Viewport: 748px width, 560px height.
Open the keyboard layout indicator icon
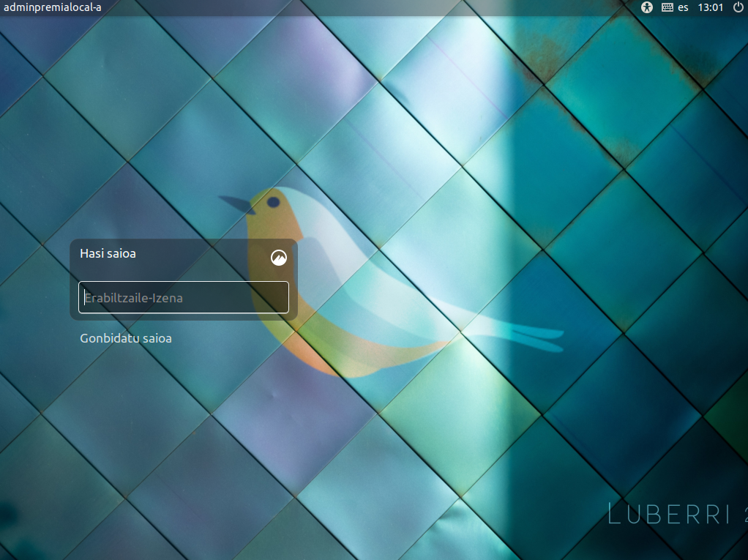point(667,7)
